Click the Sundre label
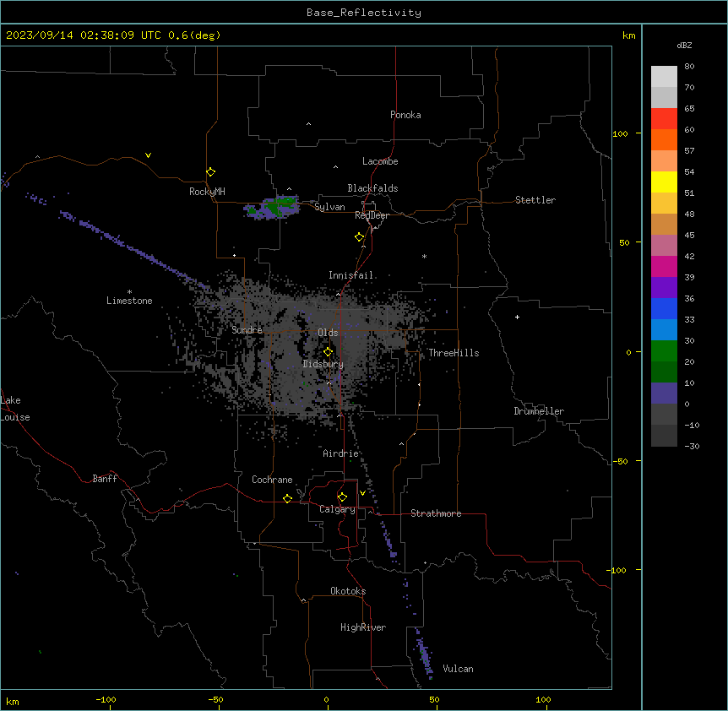Viewport: 728px width, 711px height. 247,330
